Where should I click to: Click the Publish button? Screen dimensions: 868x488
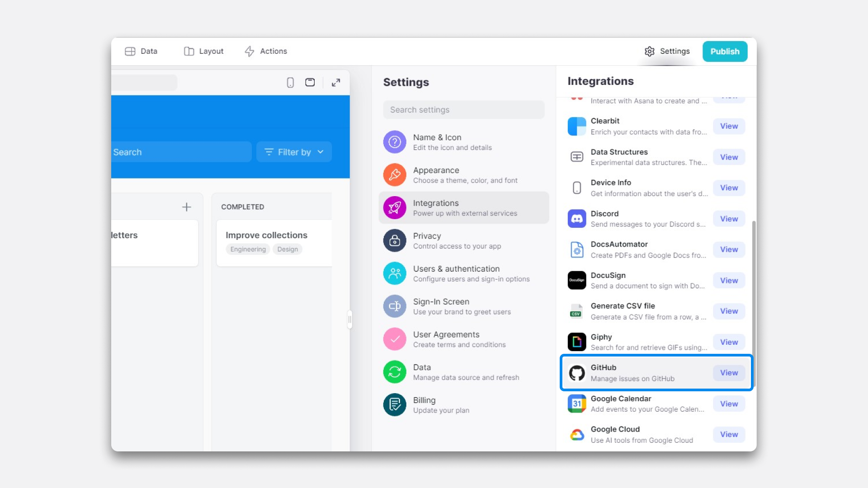[x=724, y=51]
